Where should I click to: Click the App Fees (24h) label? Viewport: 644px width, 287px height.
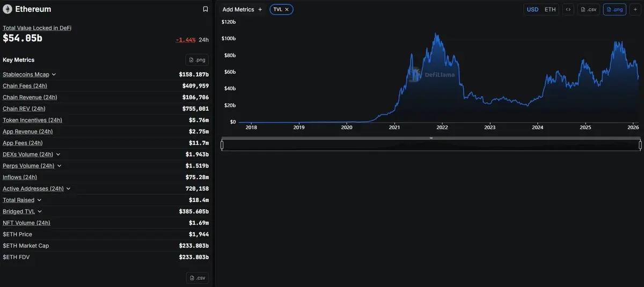pyautogui.click(x=23, y=143)
